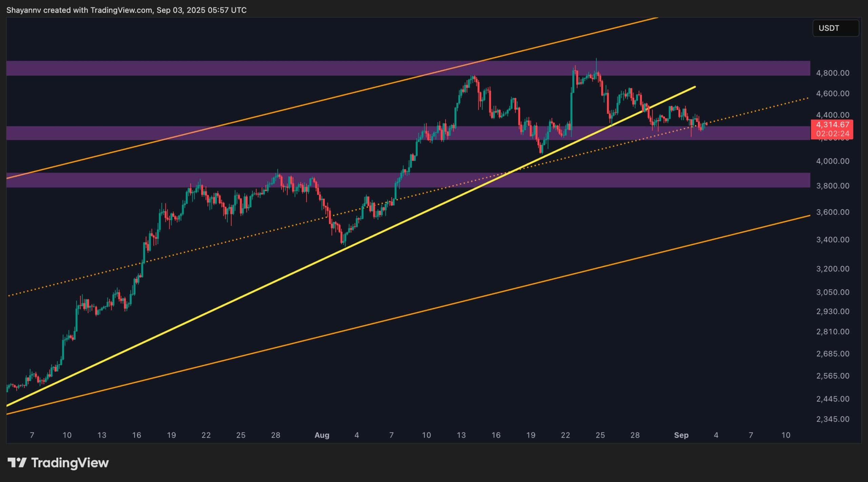Click the 3,600.00 price scale label

(x=832, y=212)
